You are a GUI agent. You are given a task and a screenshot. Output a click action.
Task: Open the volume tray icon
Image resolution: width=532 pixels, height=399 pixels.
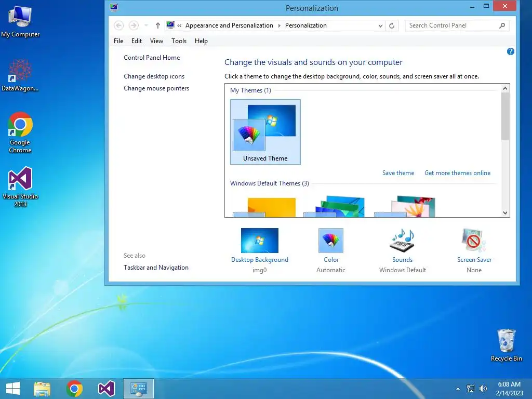coord(483,389)
